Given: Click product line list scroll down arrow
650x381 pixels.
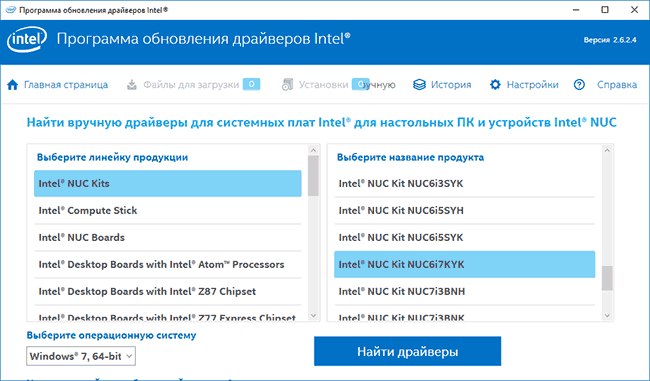Looking at the screenshot, I should pos(313,315).
